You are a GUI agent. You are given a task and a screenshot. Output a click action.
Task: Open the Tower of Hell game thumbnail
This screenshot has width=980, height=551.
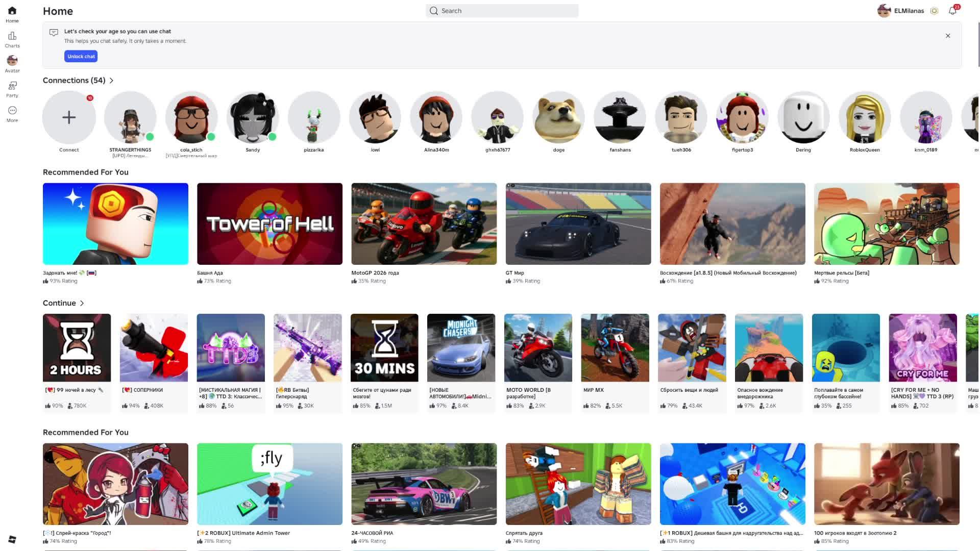point(269,224)
